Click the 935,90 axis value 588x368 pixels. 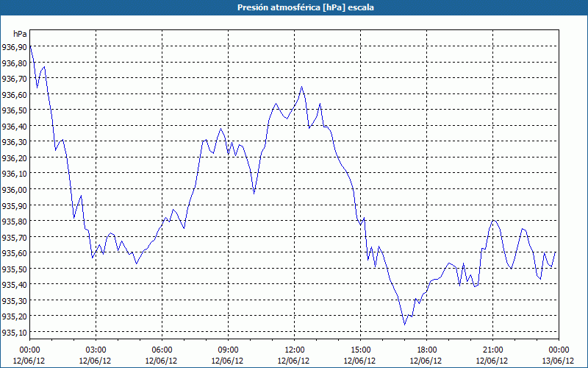coord(14,205)
